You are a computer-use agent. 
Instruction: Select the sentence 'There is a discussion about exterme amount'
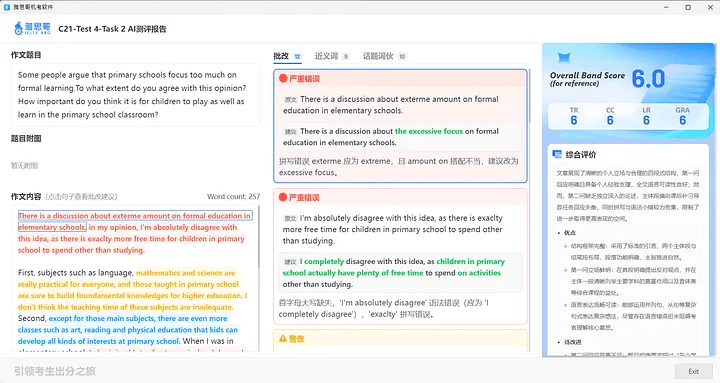pyautogui.click(x=135, y=221)
